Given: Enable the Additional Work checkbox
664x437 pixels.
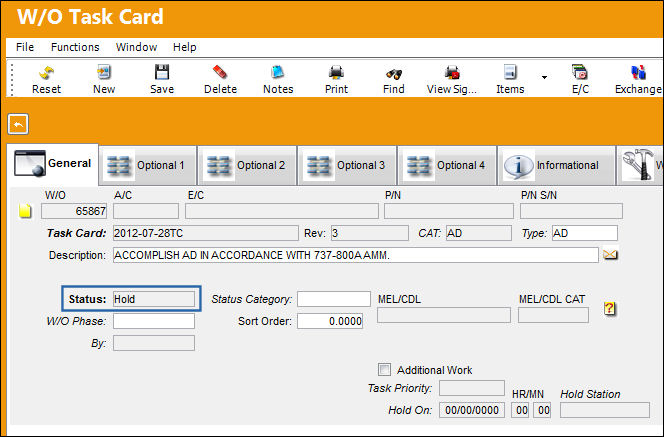Looking at the screenshot, I should [x=384, y=369].
